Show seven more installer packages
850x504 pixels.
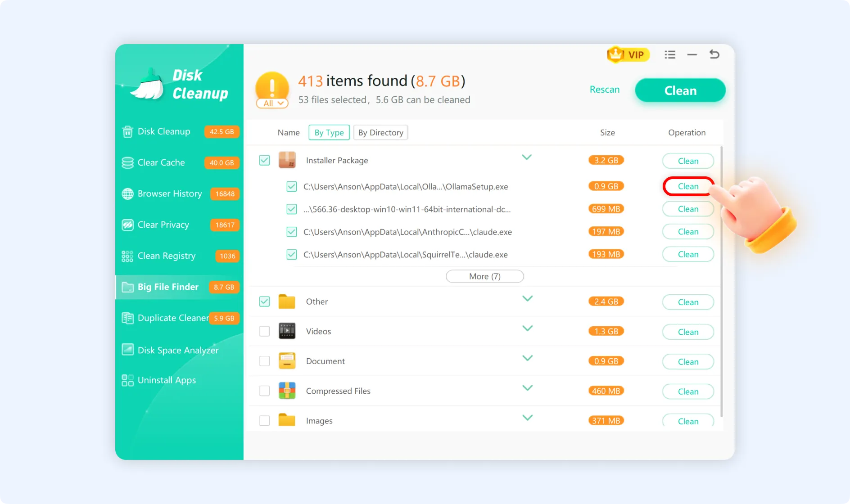(x=484, y=276)
